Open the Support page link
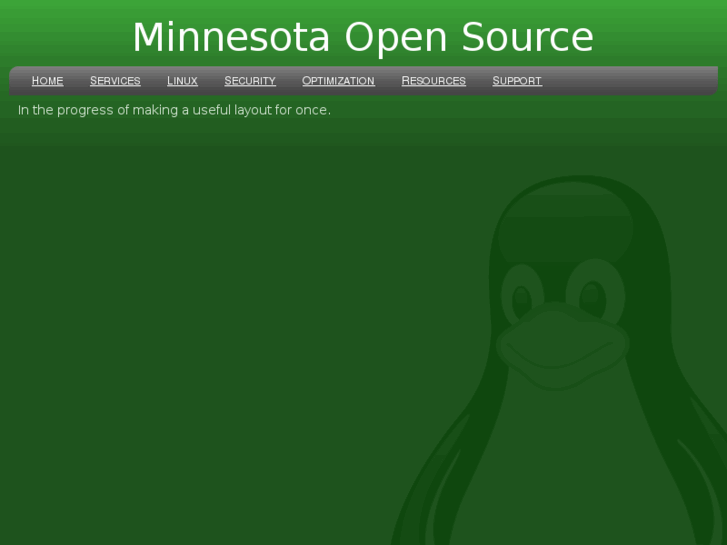 (517, 81)
